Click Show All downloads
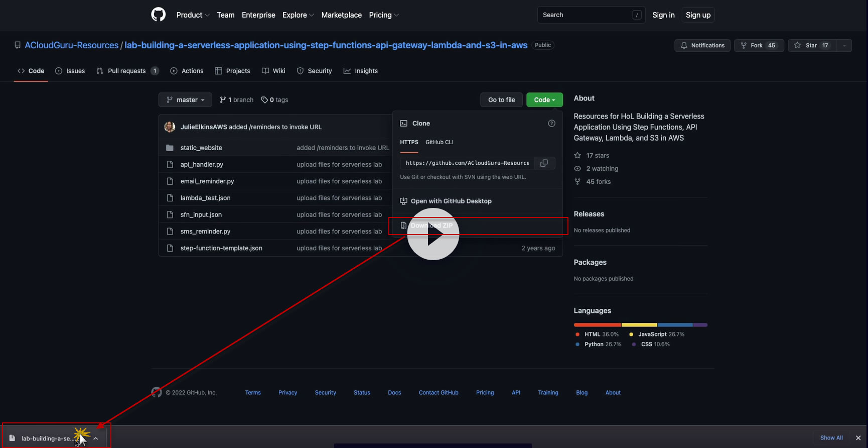The height and width of the screenshot is (448, 868). 831,438
